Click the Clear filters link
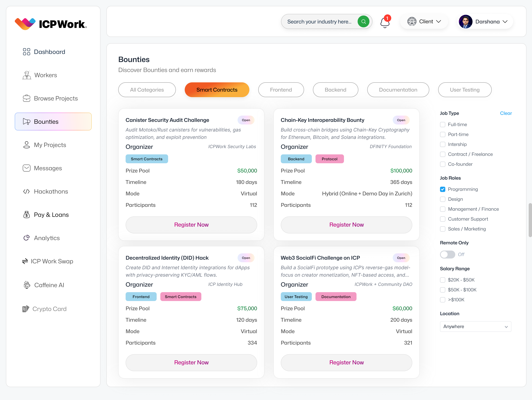532x400 pixels. point(506,113)
